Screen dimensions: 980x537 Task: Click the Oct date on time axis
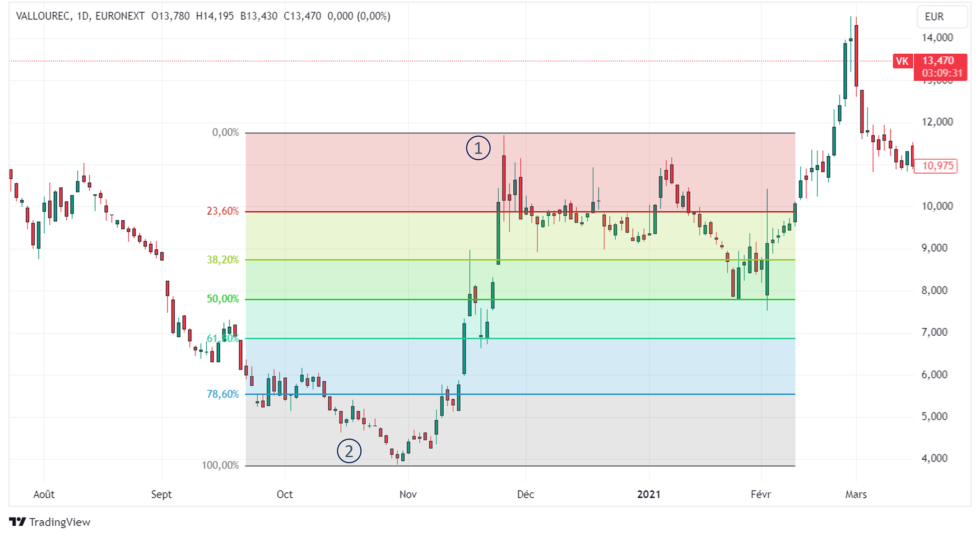click(284, 494)
